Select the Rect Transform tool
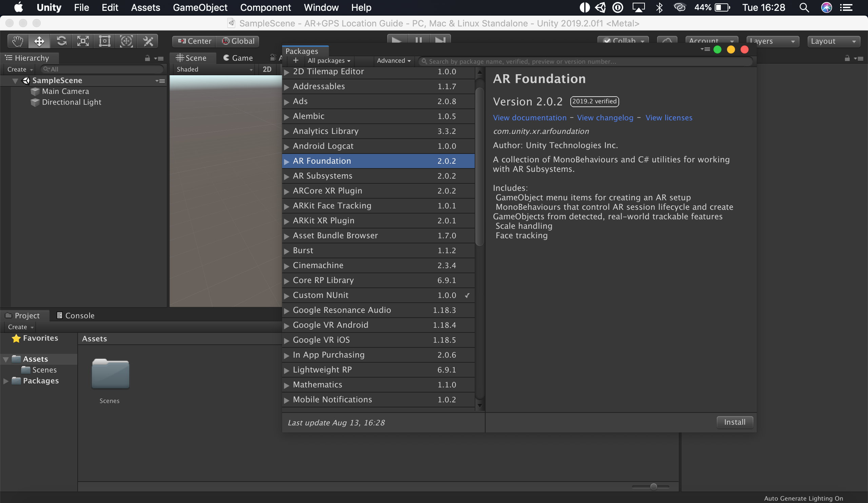Viewport: 868px width, 503px height. [x=104, y=41]
